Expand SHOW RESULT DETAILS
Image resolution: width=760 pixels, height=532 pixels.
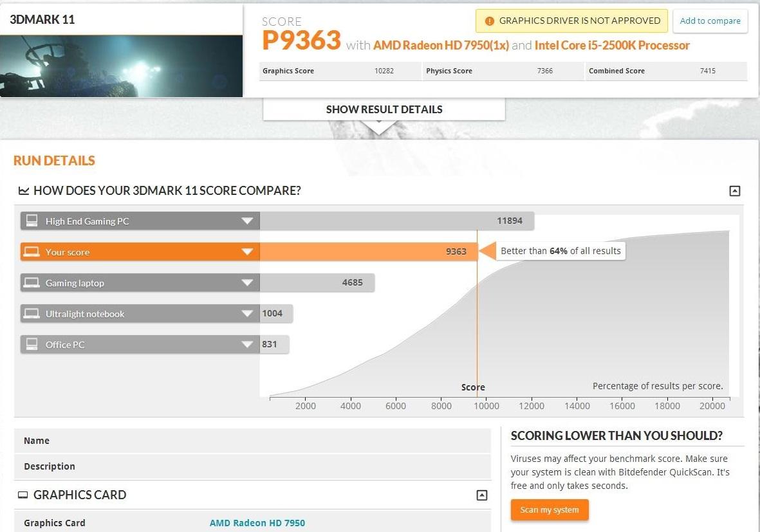[x=384, y=109]
